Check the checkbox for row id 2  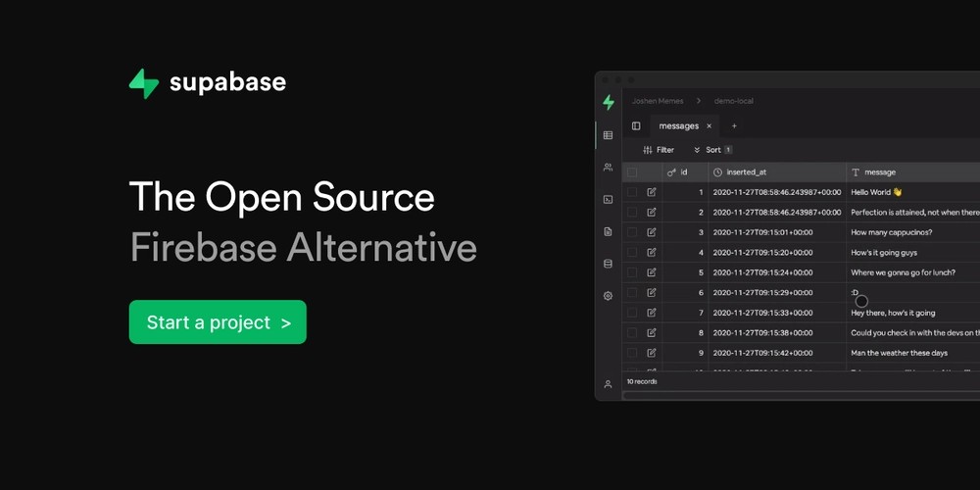(x=632, y=212)
